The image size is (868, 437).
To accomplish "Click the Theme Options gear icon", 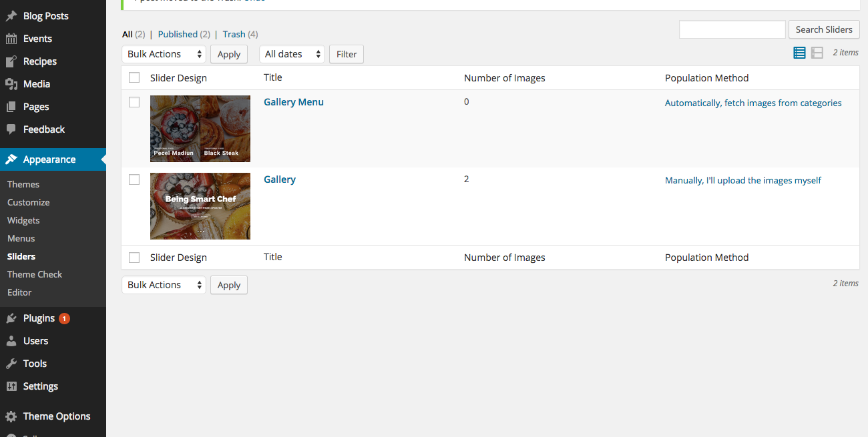I will tap(11, 416).
